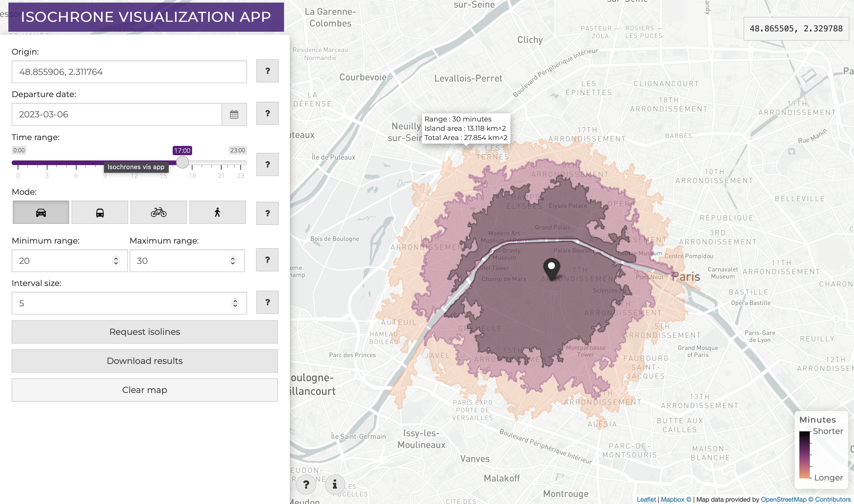
Task: Open help for the Origin field
Action: click(268, 71)
